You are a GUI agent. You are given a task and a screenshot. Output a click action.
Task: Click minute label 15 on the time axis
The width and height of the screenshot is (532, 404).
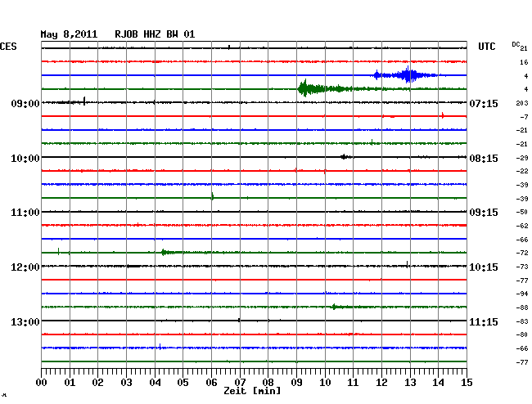pos(467,383)
